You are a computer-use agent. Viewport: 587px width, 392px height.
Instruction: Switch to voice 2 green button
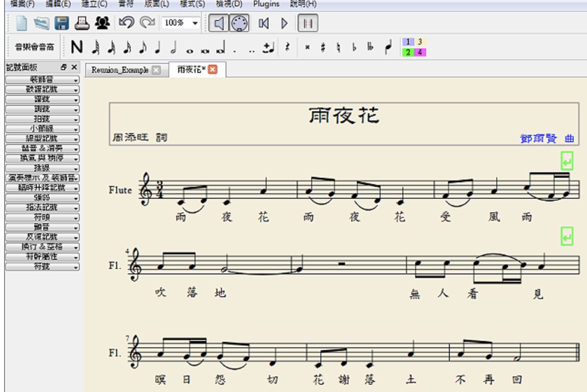click(x=408, y=52)
